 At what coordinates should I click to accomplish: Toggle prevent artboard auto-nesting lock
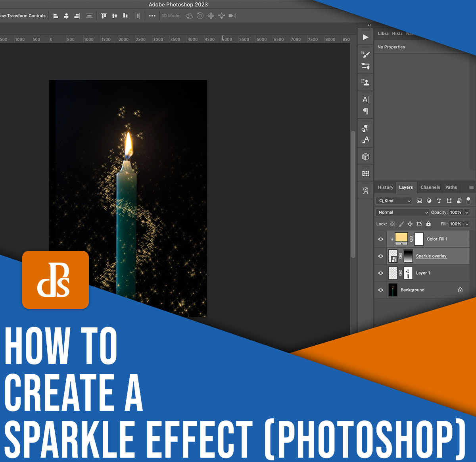tap(419, 224)
